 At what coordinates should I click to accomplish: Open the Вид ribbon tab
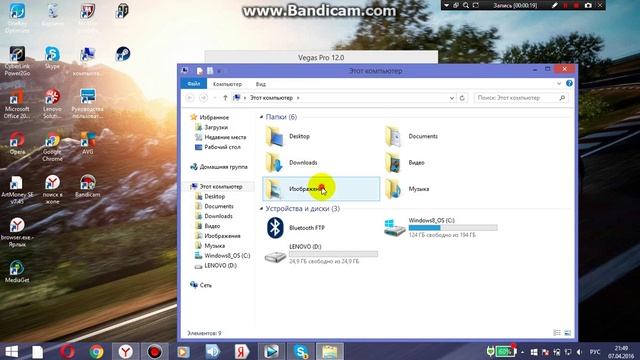point(260,84)
